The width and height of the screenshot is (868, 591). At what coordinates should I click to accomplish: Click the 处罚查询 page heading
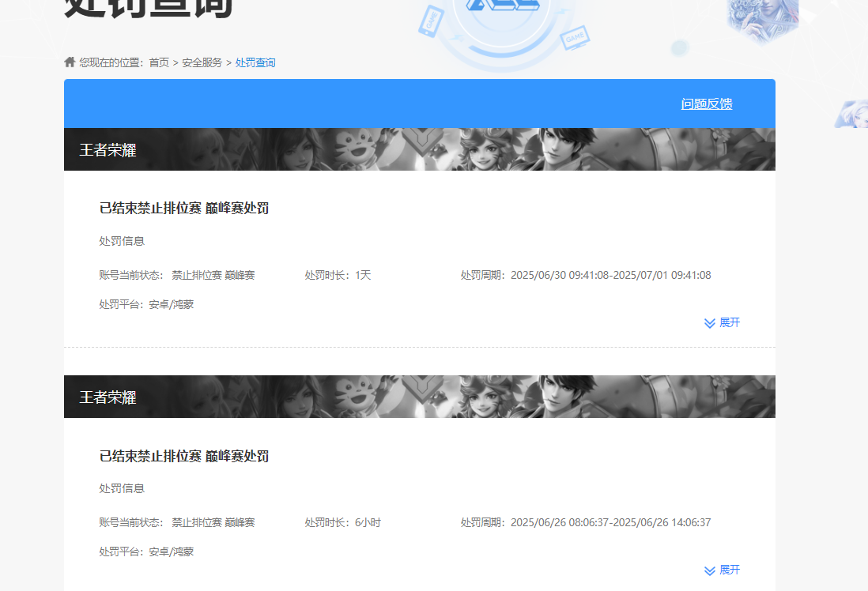tap(149, 9)
